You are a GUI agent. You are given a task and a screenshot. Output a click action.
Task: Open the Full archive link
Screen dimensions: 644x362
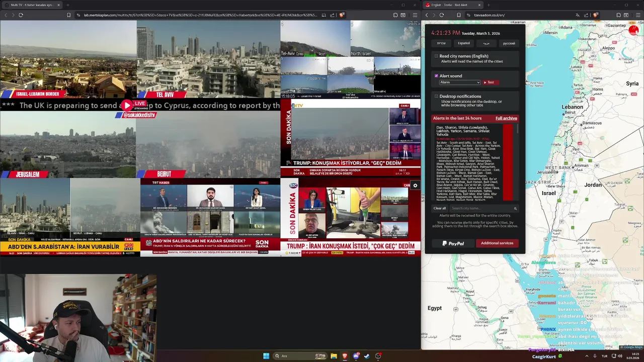click(506, 118)
